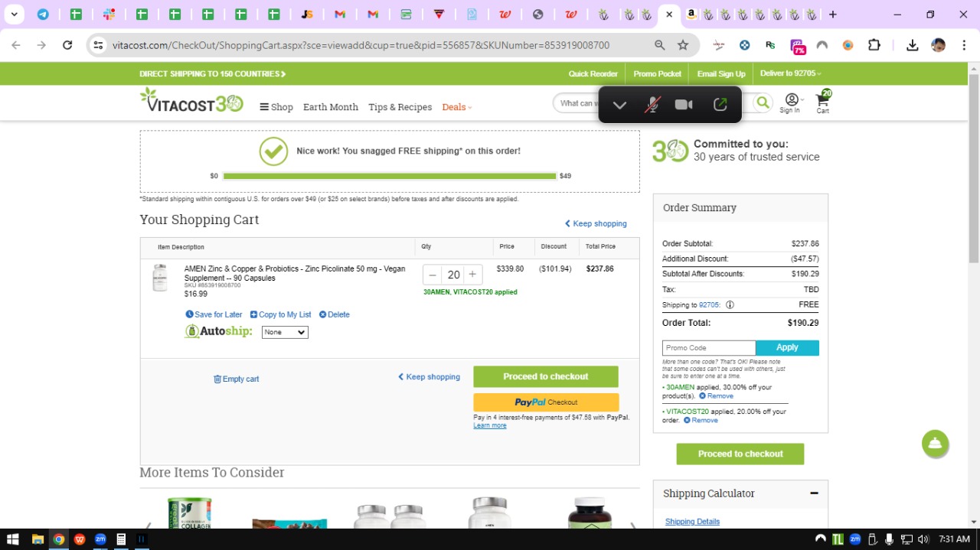The image size is (980, 550).
Task: Click PayPal Checkout button
Action: click(546, 402)
